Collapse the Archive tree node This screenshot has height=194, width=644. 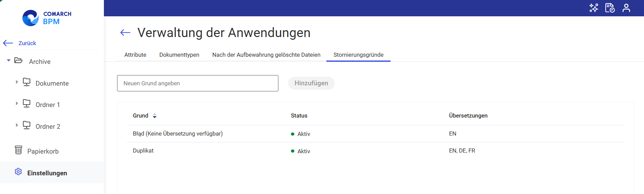tap(8, 60)
